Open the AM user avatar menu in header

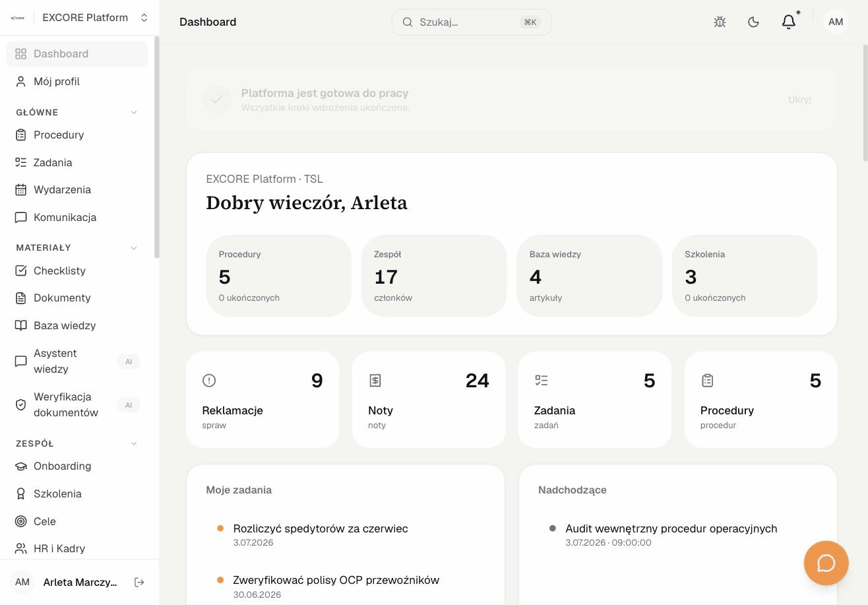836,22
